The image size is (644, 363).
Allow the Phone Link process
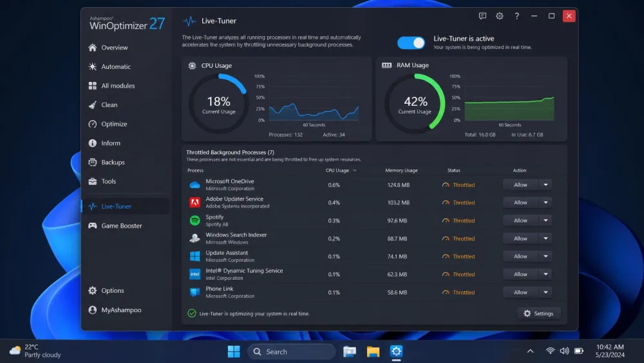pos(520,292)
